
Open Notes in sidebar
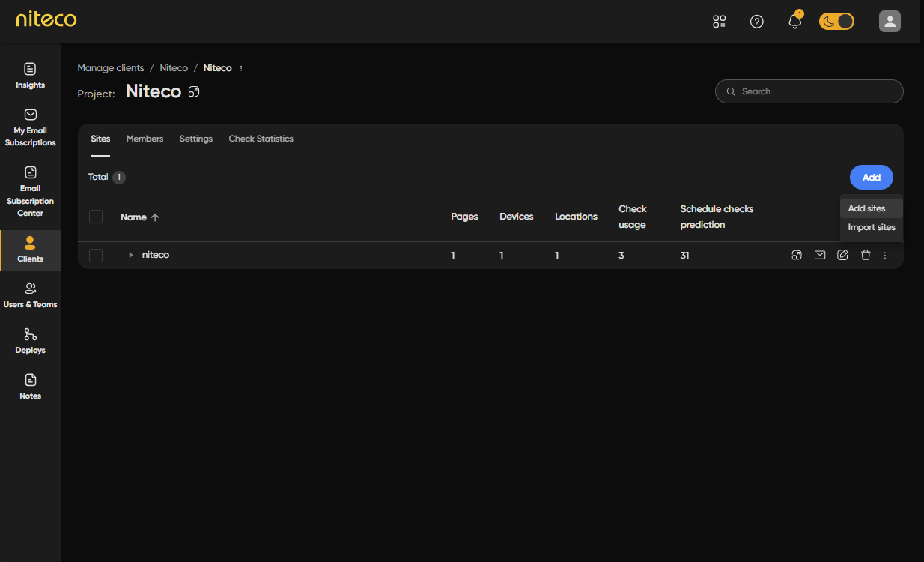click(x=31, y=387)
